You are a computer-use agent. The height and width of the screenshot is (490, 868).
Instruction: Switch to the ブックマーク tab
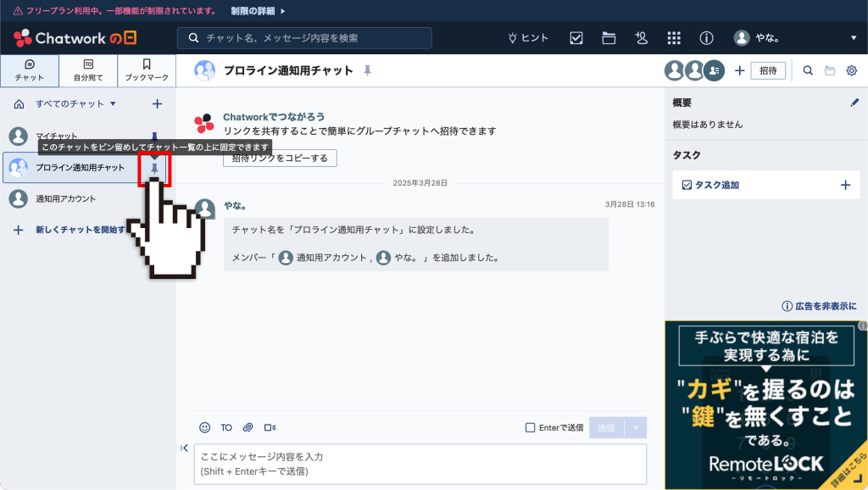[x=146, y=70]
